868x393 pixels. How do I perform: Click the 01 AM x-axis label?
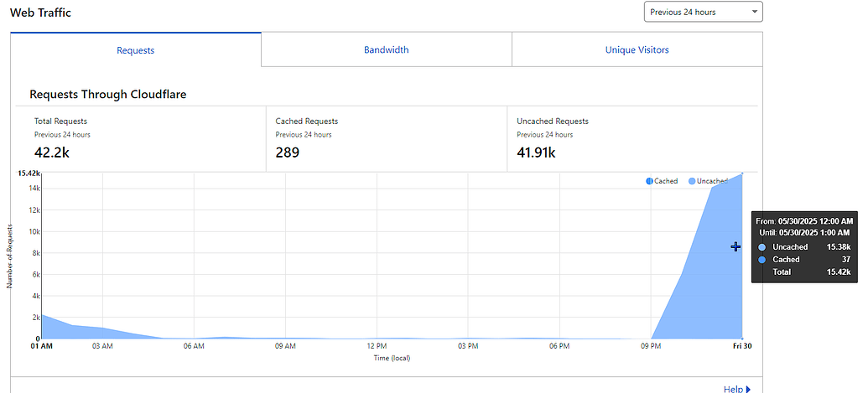[x=40, y=346]
